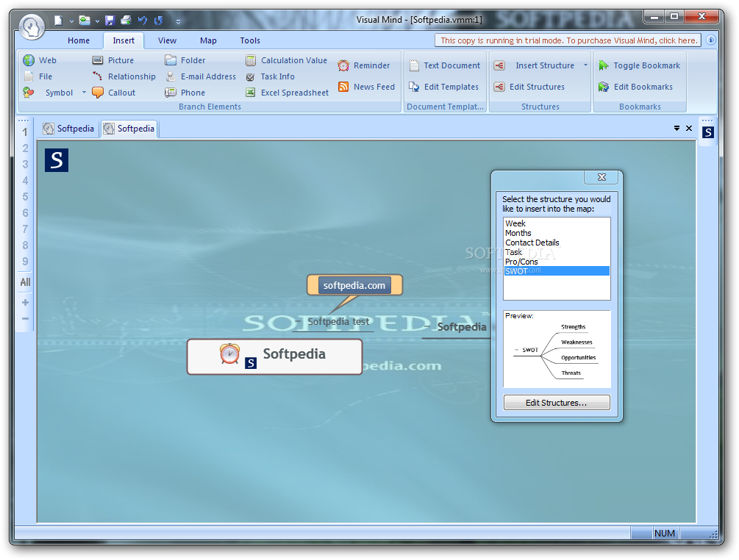Image resolution: width=739 pixels, height=560 pixels.
Task: Insert a Folder element
Action: coord(185,60)
